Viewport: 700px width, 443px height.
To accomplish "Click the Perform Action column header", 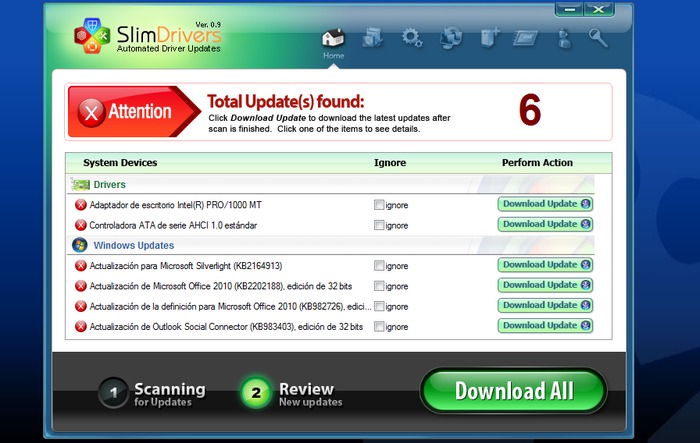I will [x=538, y=163].
